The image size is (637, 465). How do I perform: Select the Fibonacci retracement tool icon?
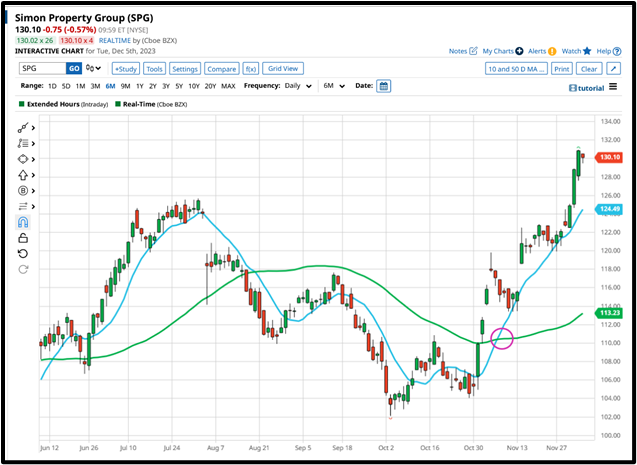[x=23, y=143]
